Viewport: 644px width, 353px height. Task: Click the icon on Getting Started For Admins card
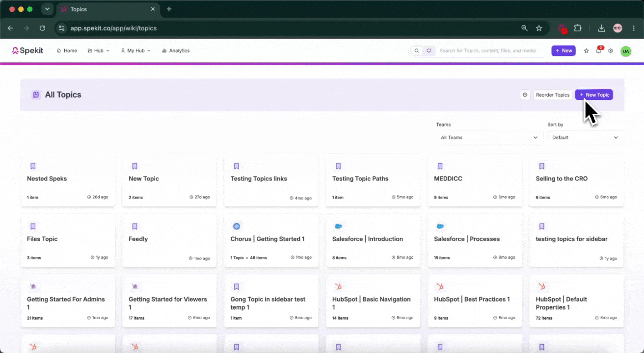pyautogui.click(x=33, y=287)
